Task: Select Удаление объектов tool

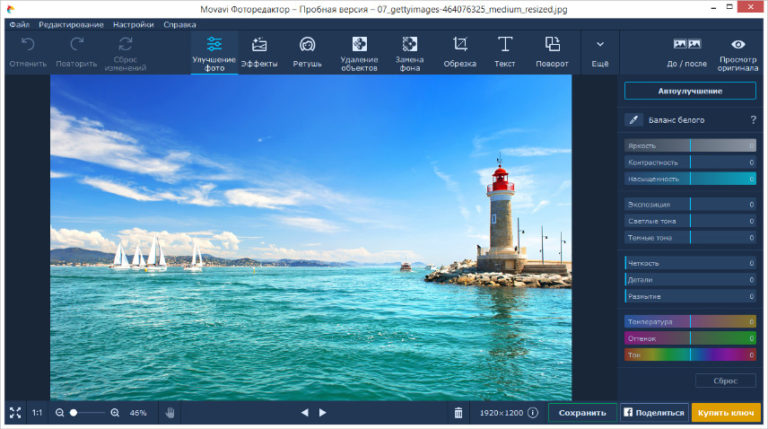Action: [359, 51]
